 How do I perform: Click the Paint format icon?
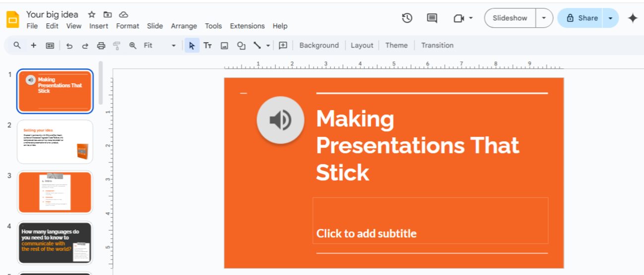(x=117, y=45)
